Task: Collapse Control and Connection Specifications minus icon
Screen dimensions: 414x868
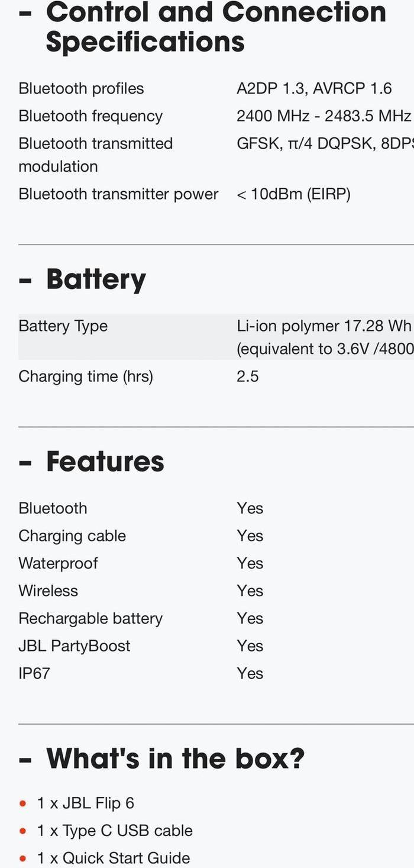Action: pyautogui.click(x=25, y=14)
